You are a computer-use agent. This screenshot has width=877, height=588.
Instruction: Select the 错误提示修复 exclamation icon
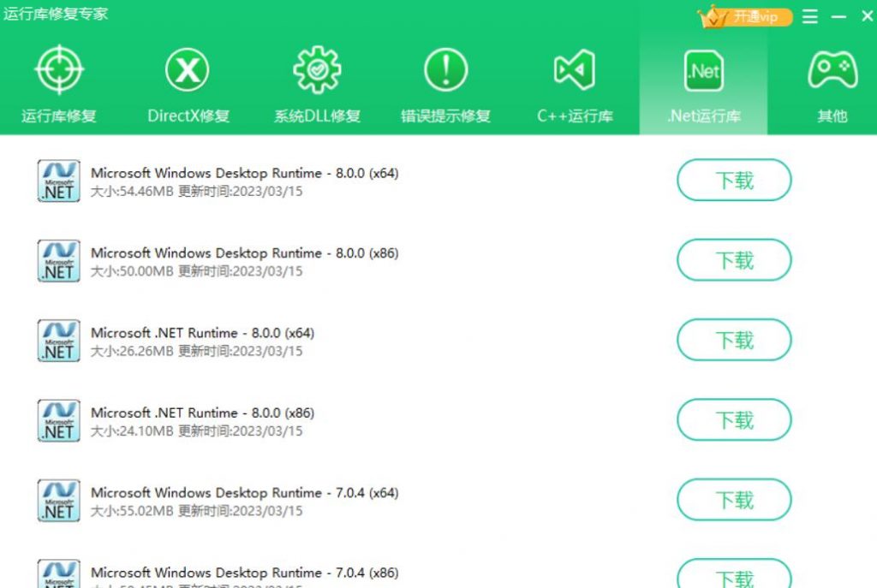coord(445,70)
